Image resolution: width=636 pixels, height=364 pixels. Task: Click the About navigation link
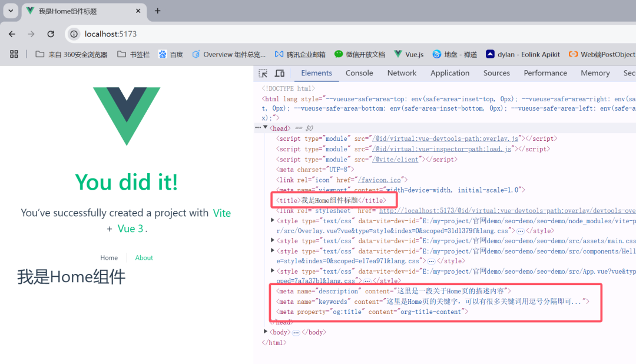tap(144, 257)
